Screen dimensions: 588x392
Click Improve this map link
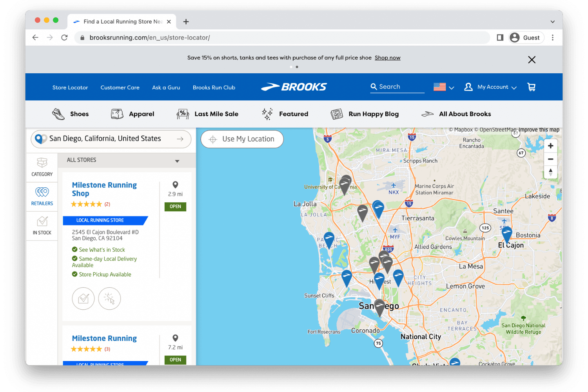click(x=539, y=130)
